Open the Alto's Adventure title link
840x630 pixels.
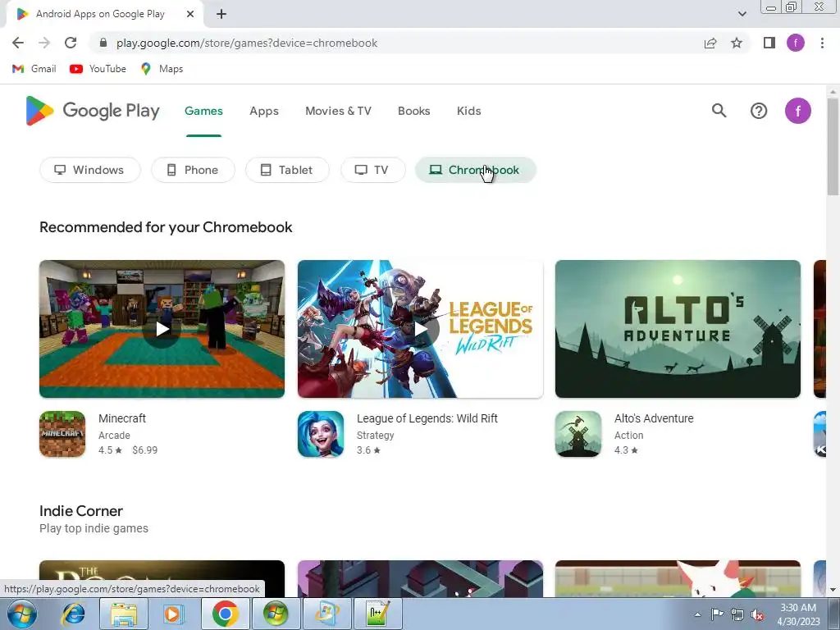[x=654, y=418]
